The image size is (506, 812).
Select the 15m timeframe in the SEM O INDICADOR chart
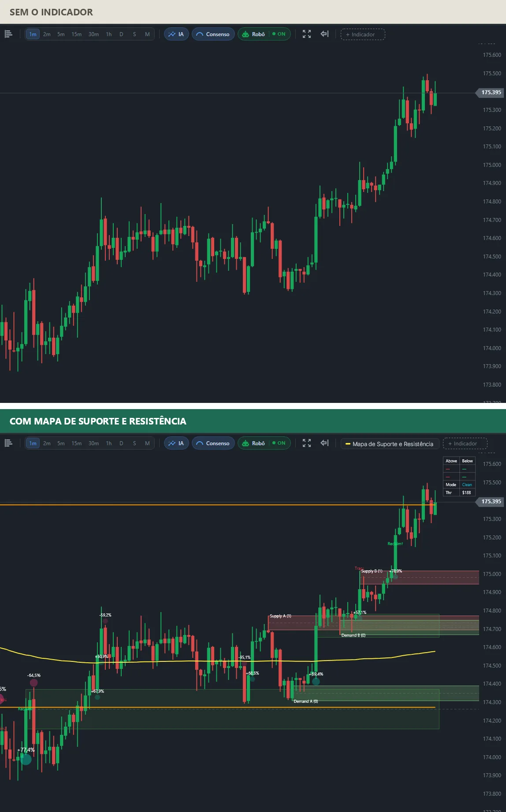(77, 34)
